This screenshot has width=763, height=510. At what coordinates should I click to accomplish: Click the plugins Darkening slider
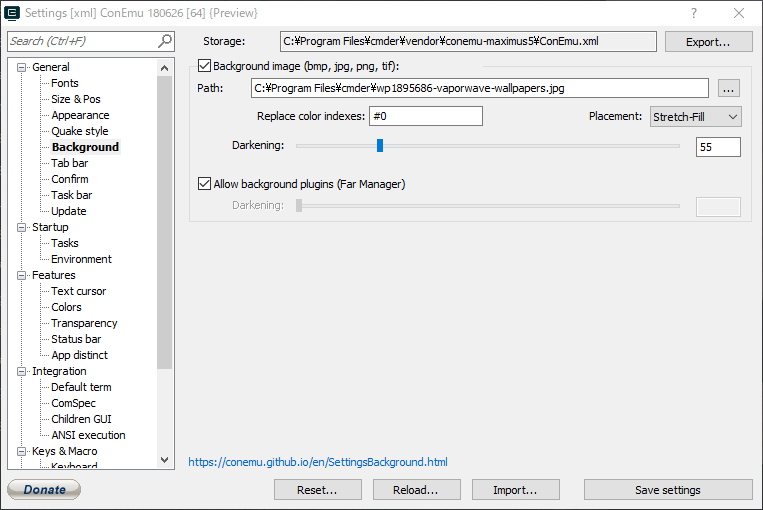pyautogui.click(x=488, y=206)
